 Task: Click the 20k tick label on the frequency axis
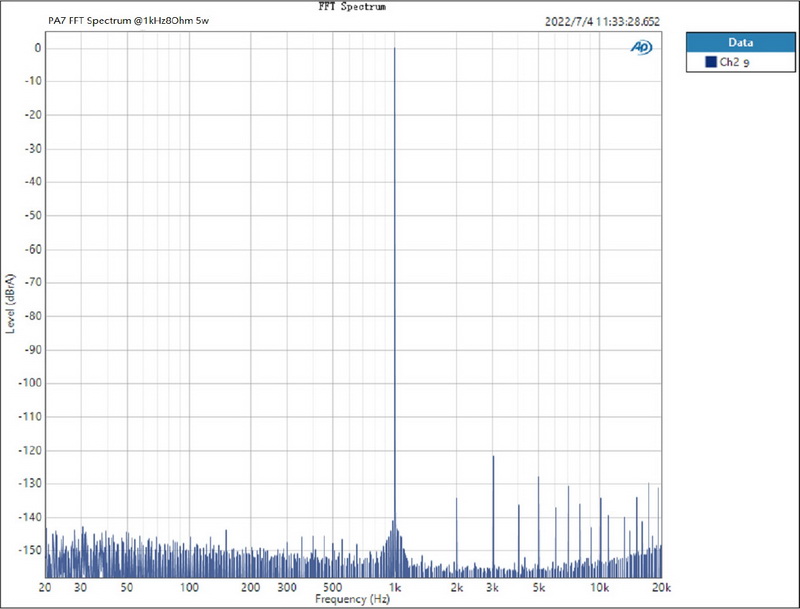[x=660, y=587]
